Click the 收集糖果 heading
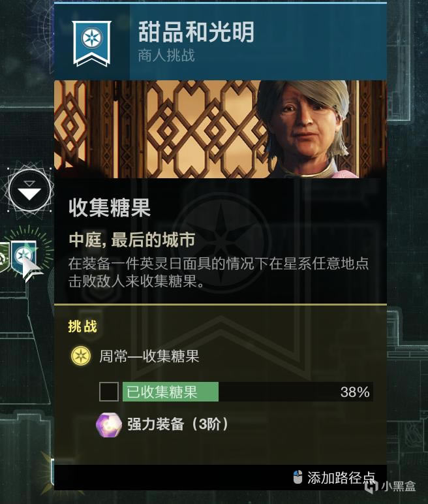The height and width of the screenshot is (504, 428). pyautogui.click(x=110, y=208)
